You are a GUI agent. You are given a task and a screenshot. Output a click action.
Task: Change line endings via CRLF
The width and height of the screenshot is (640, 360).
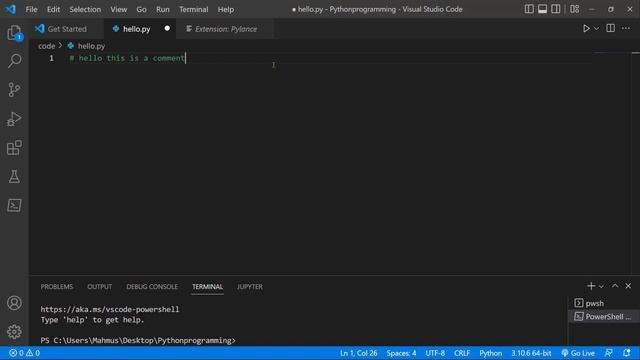[x=462, y=353]
